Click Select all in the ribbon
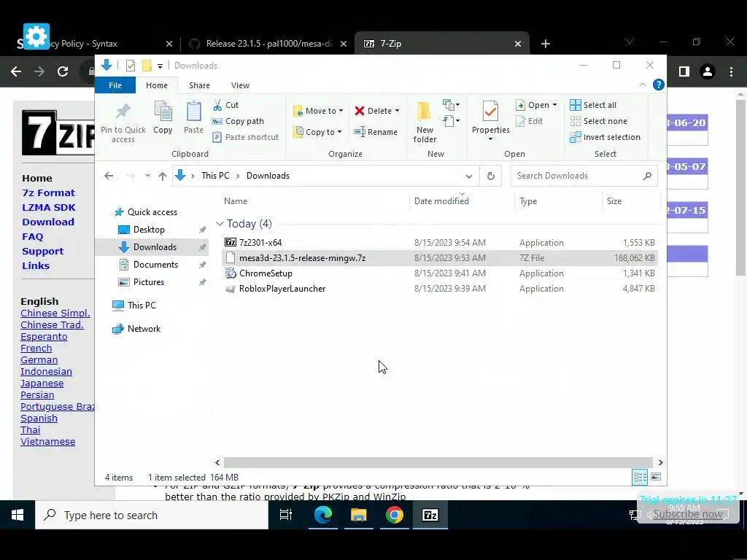 (593, 105)
